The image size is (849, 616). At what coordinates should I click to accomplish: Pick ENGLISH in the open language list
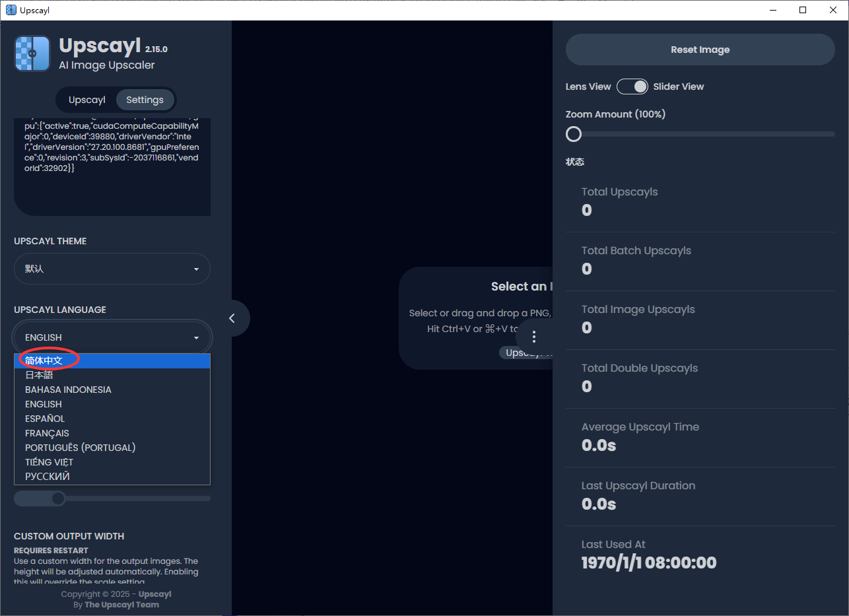tap(112, 404)
